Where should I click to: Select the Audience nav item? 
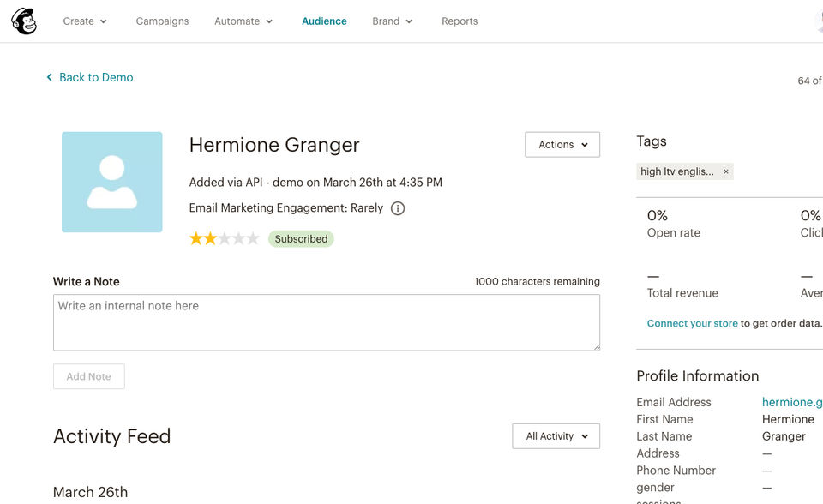coord(324,21)
